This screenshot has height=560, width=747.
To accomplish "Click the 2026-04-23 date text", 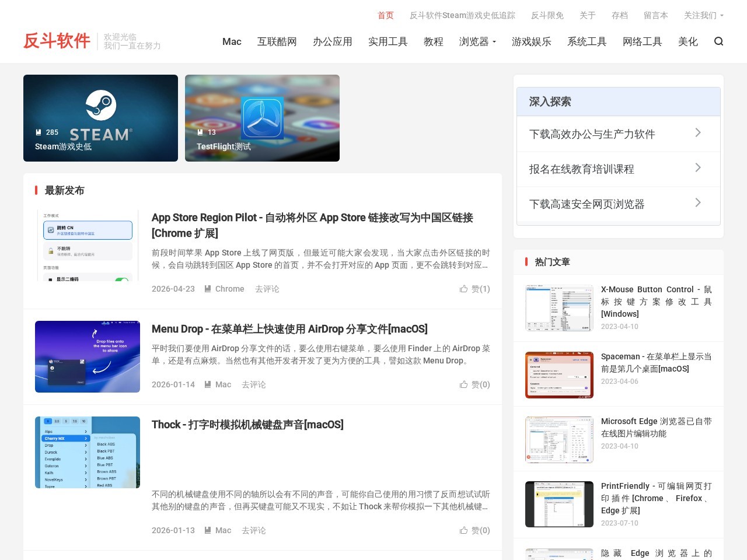I will (x=173, y=289).
